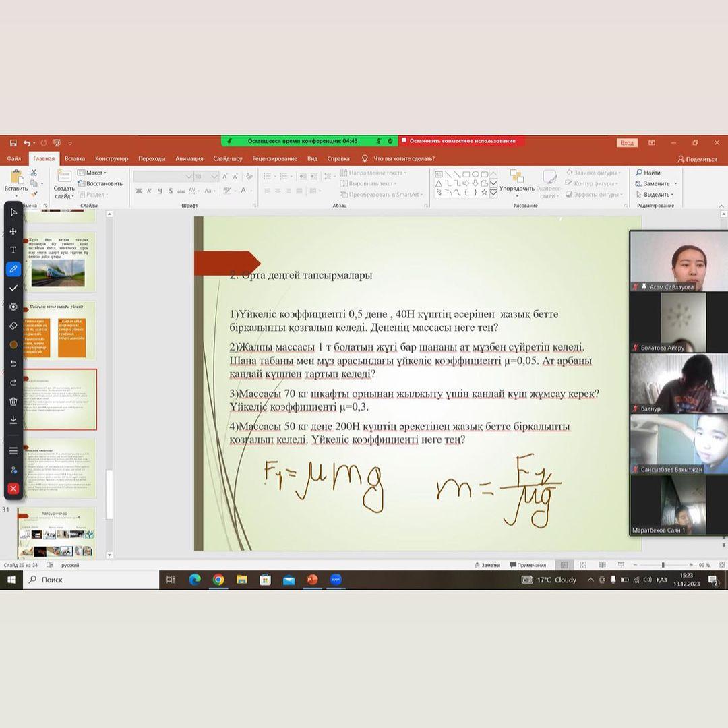The width and height of the screenshot is (728, 728).
Task: Undo the last annotation stroke
Action: (x=13, y=363)
